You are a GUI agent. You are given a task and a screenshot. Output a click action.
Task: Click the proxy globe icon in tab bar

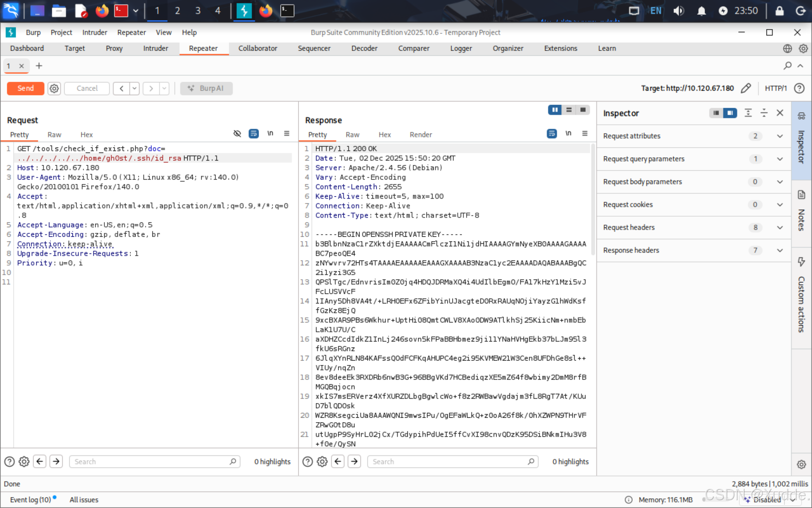point(787,49)
